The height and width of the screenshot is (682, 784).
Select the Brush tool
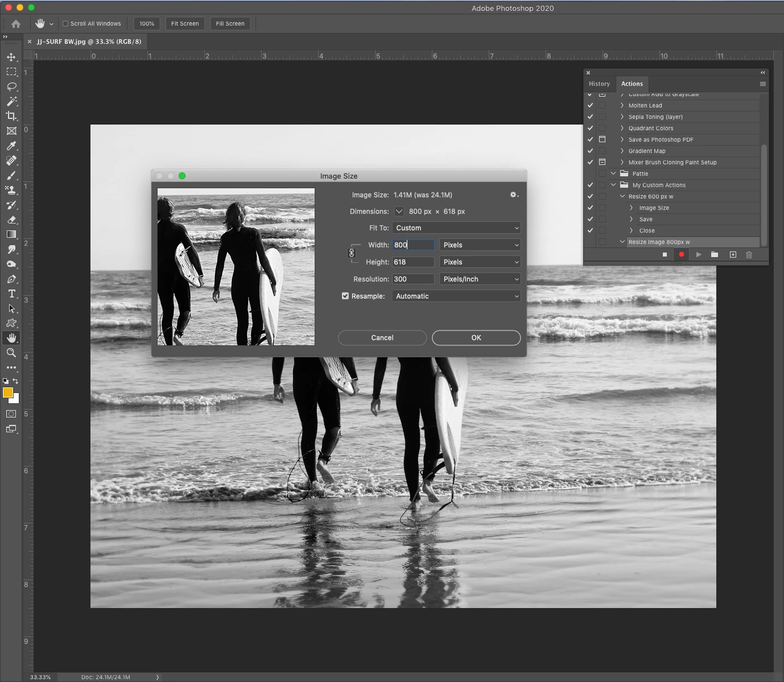click(11, 175)
